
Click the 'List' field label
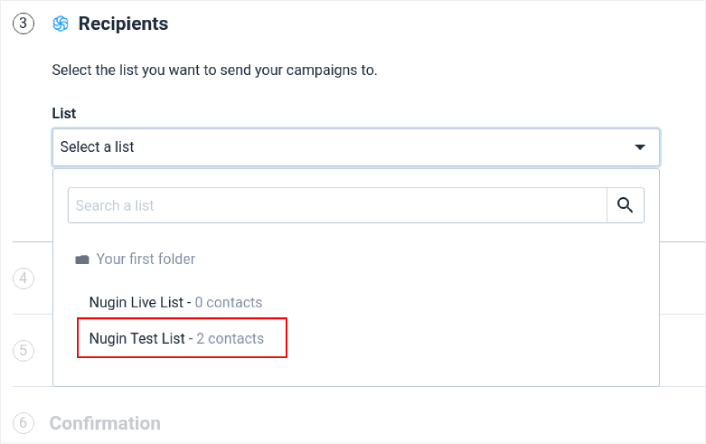(64, 113)
